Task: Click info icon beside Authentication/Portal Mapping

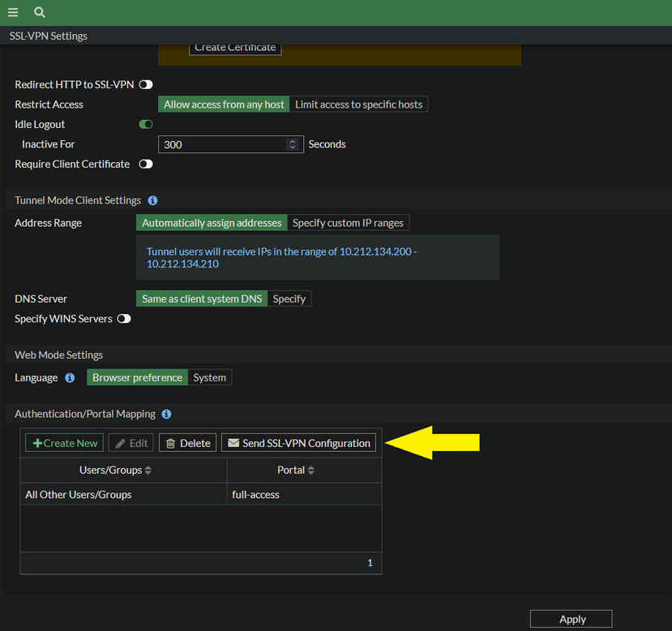Action: (166, 414)
